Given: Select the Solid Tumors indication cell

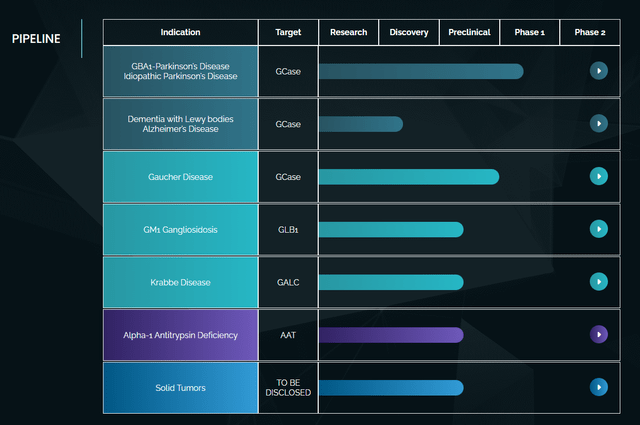Looking at the screenshot, I should point(180,388).
